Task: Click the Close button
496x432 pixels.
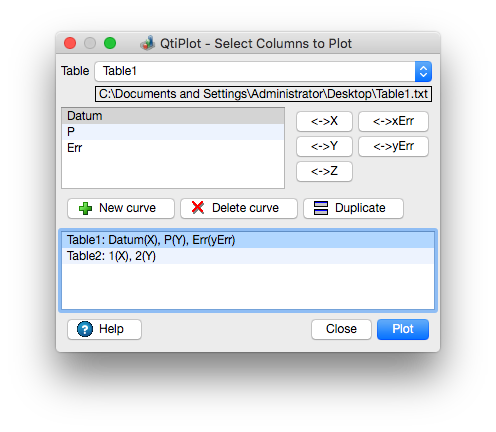Action: tap(341, 329)
